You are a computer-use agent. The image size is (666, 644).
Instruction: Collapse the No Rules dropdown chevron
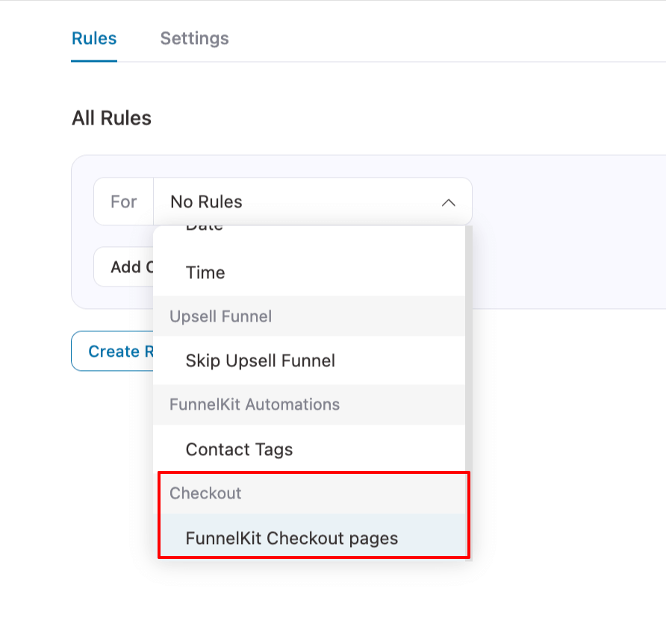[448, 201]
